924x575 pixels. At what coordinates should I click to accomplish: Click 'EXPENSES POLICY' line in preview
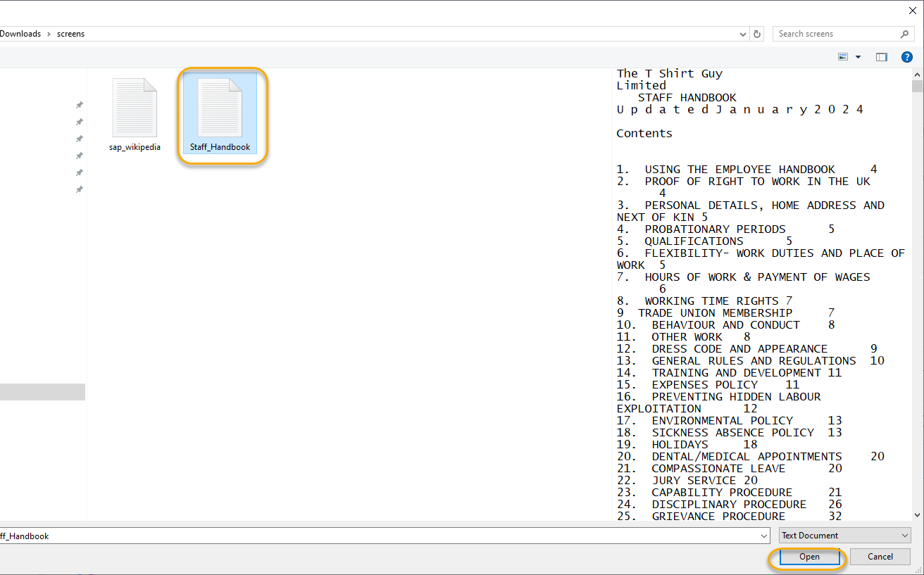click(708, 385)
